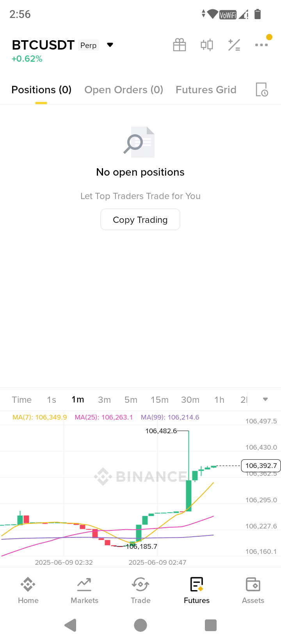The width and height of the screenshot is (281, 644).
Task: Switch to Open Orders (0) tab
Action: pos(124,90)
